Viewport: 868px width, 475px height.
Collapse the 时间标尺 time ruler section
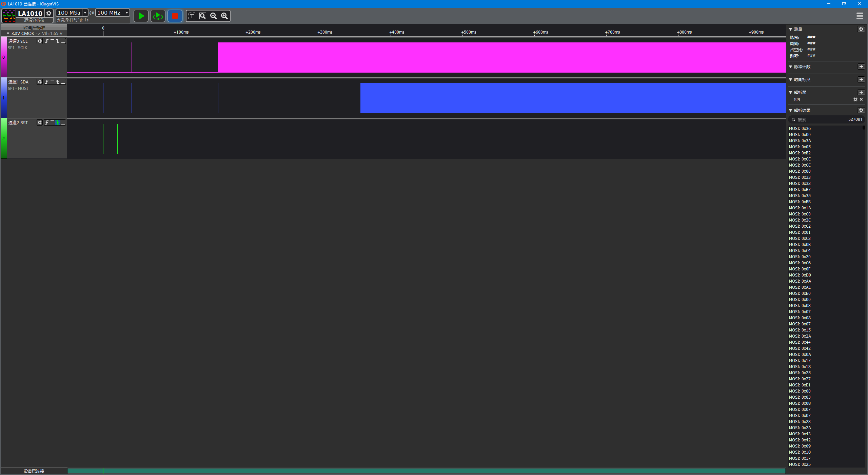tap(791, 80)
